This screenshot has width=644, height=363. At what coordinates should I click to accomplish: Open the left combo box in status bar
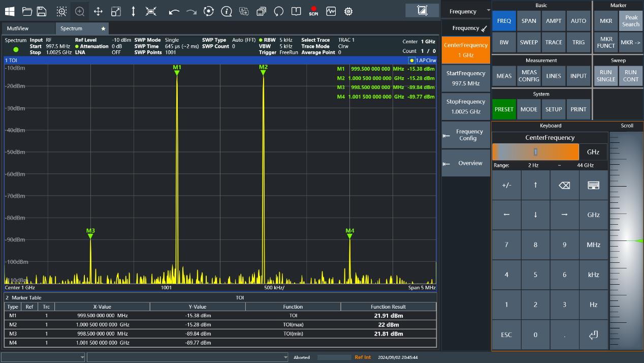[x=44, y=357]
